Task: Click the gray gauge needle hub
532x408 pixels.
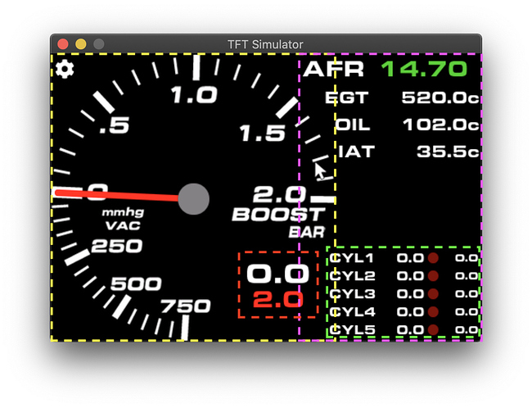Action: [x=193, y=199]
